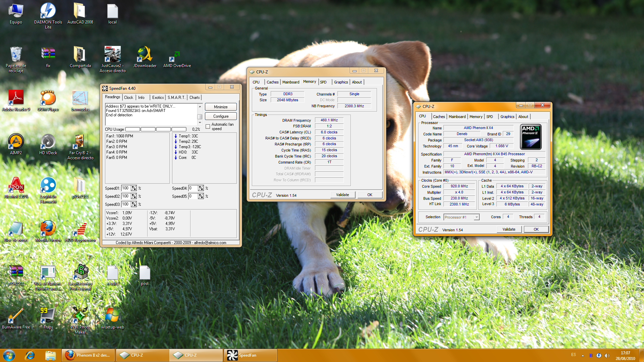Click the Speed02 value field
644x362 pixels.
pos(126,196)
